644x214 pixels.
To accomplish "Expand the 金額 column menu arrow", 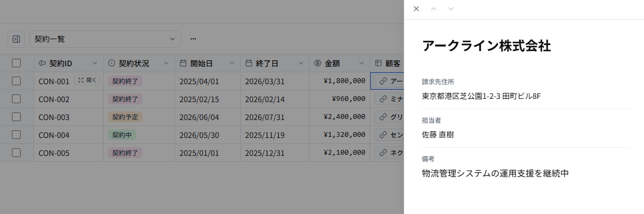I will tap(362, 64).
